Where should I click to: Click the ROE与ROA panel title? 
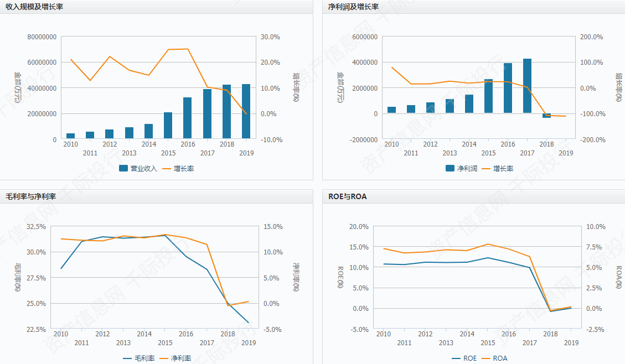pos(348,196)
